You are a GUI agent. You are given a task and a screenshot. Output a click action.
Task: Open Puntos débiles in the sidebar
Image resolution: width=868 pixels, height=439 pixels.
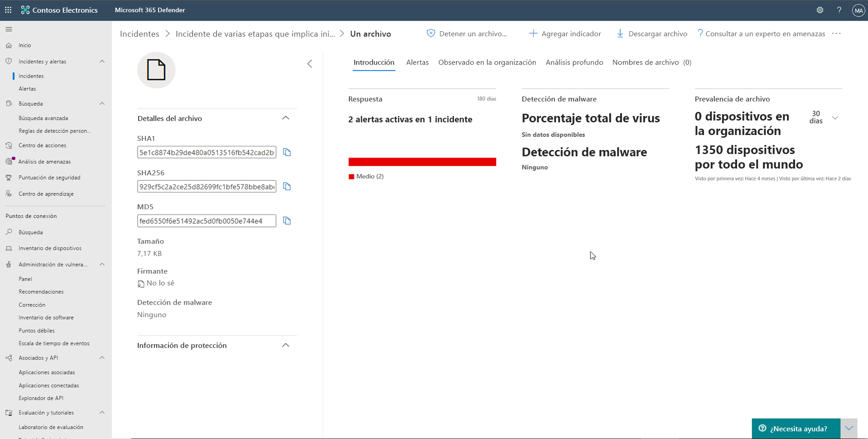(37, 331)
